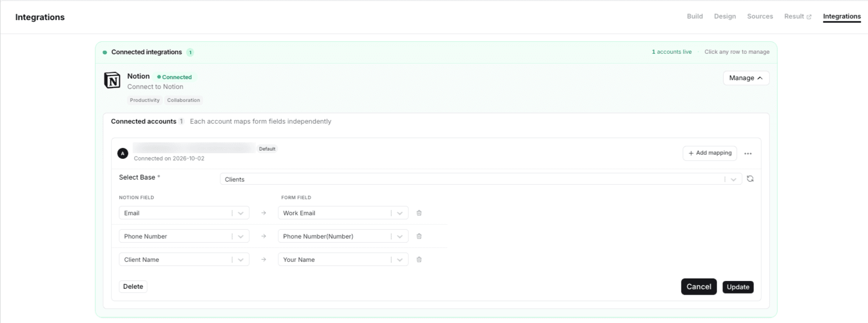Click arrow icon in Phone Number row
Image resolution: width=868 pixels, height=323 pixels.
coord(264,236)
